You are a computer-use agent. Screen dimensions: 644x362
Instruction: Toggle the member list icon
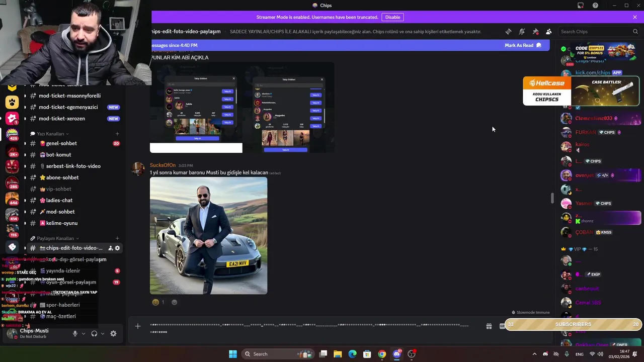point(549,31)
